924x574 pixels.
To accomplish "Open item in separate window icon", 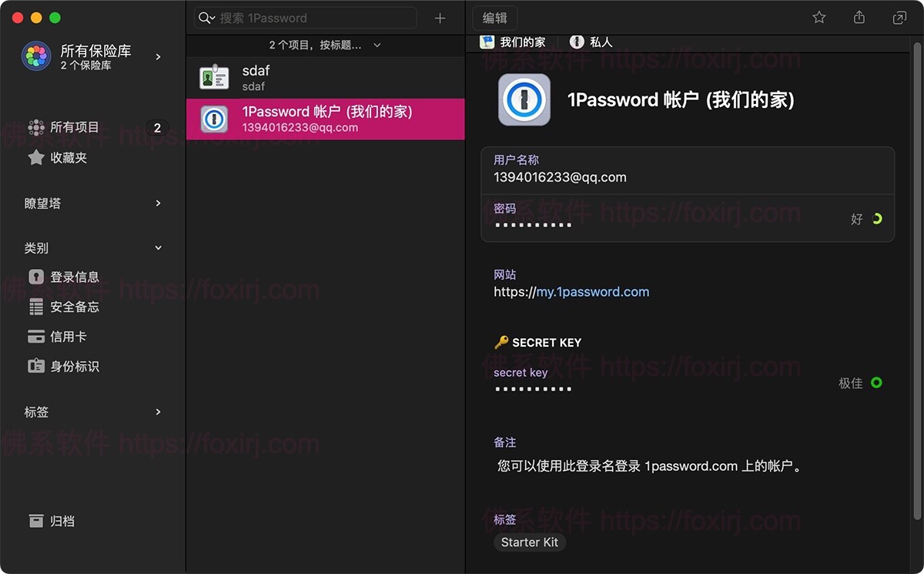I will (x=899, y=18).
